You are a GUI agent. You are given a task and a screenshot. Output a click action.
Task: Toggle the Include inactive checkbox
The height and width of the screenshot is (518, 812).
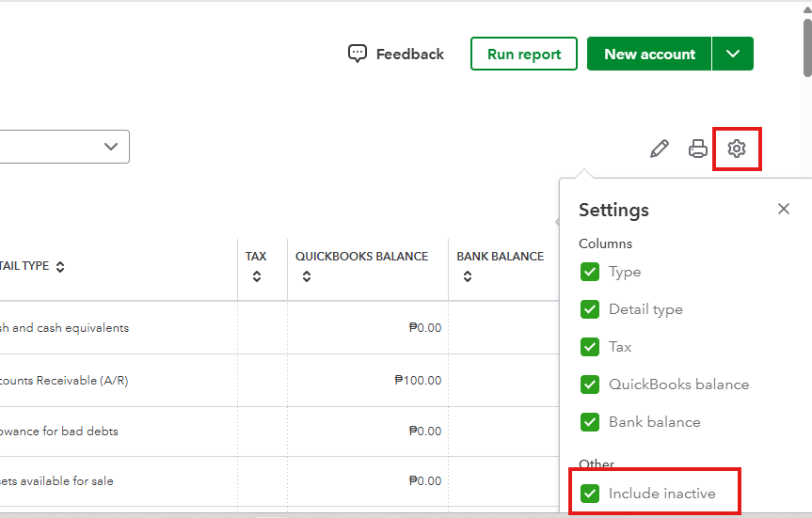590,494
